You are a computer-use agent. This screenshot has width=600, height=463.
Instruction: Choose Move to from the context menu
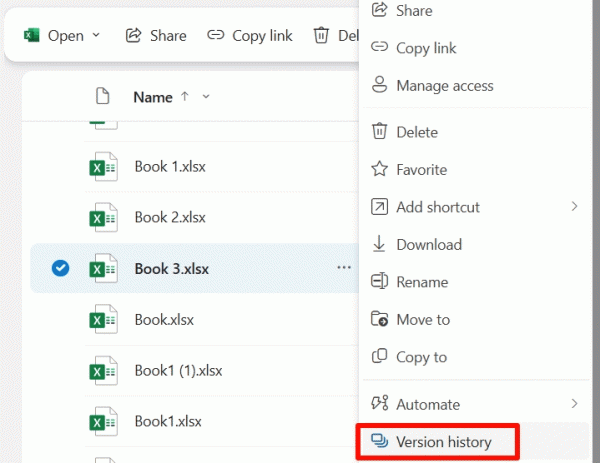(422, 320)
